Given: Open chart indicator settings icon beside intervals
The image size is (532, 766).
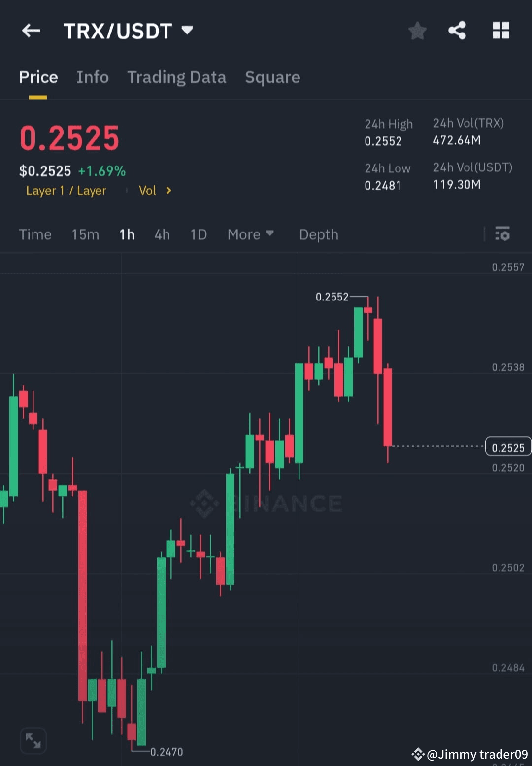Looking at the screenshot, I should click(x=502, y=234).
